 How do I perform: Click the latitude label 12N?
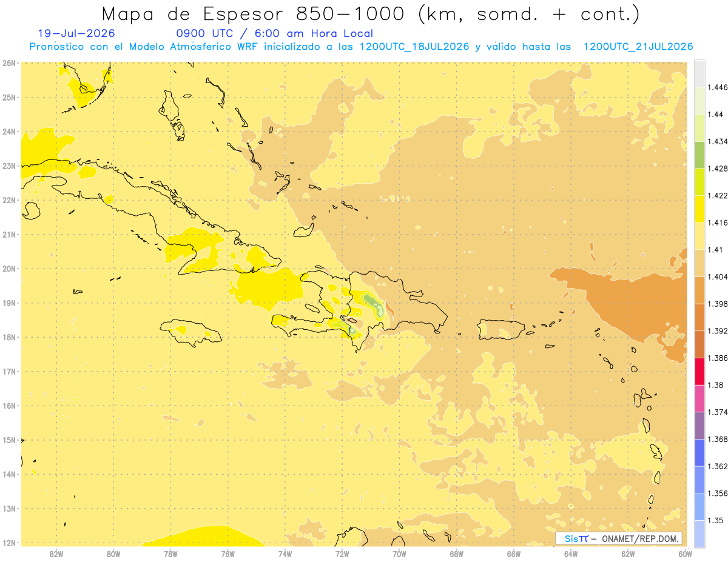point(8,542)
